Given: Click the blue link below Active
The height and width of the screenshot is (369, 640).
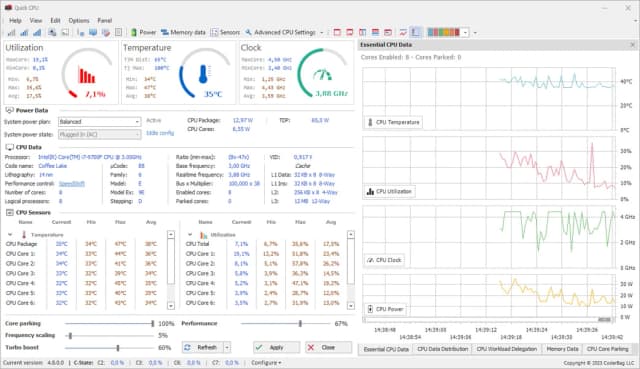Looking at the screenshot, I should tap(160, 133).
